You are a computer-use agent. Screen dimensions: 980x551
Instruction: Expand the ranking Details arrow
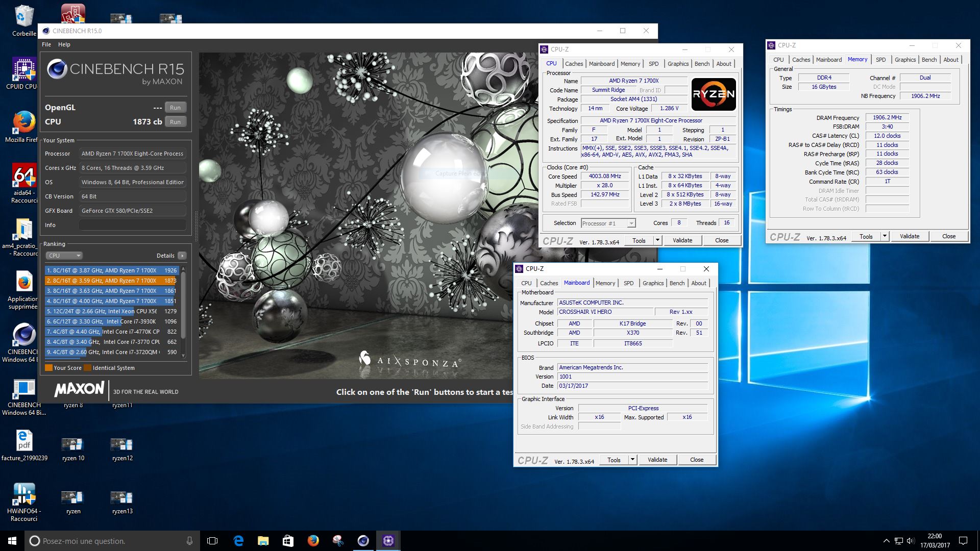182,256
